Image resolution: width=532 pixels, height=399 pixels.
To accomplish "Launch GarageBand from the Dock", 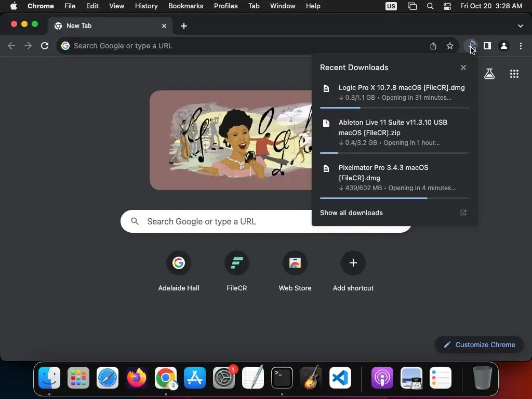I will pyautogui.click(x=311, y=378).
